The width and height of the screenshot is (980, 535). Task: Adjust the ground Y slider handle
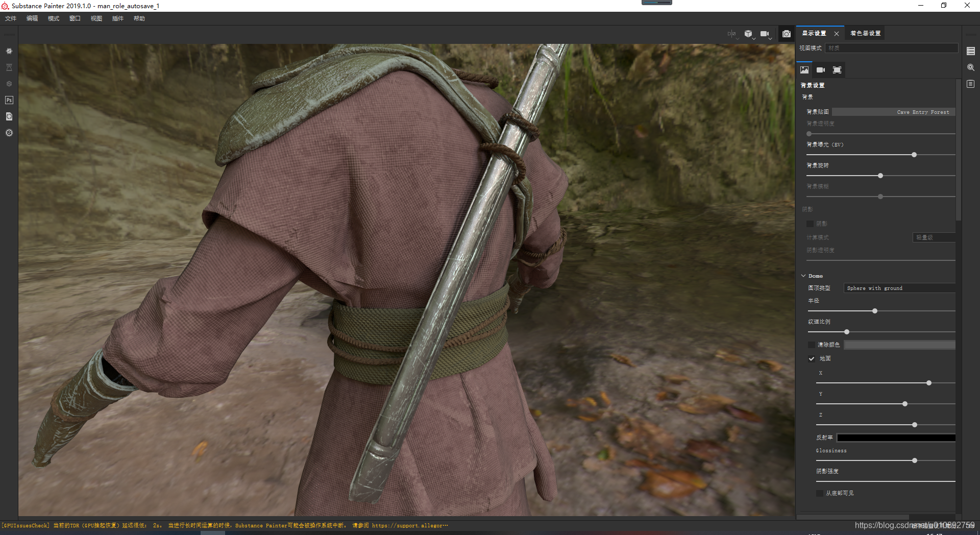tap(905, 404)
